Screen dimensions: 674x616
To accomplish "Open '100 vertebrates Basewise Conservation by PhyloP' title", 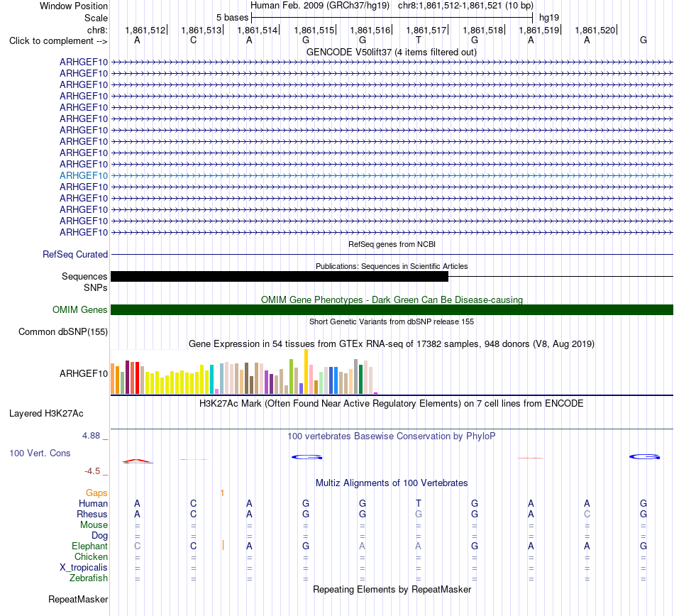I will [x=392, y=436].
